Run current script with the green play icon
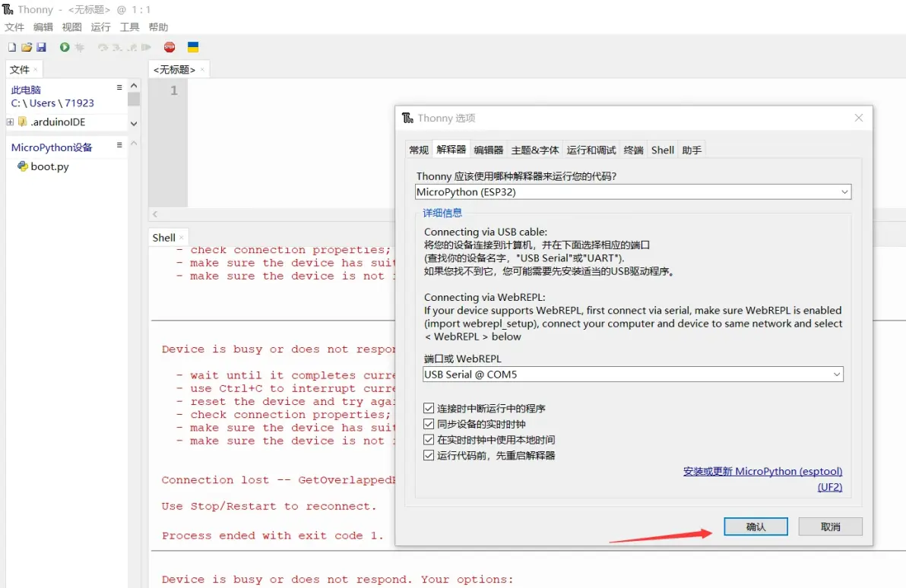This screenshot has width=906, height=588. [x=65, y=47]
